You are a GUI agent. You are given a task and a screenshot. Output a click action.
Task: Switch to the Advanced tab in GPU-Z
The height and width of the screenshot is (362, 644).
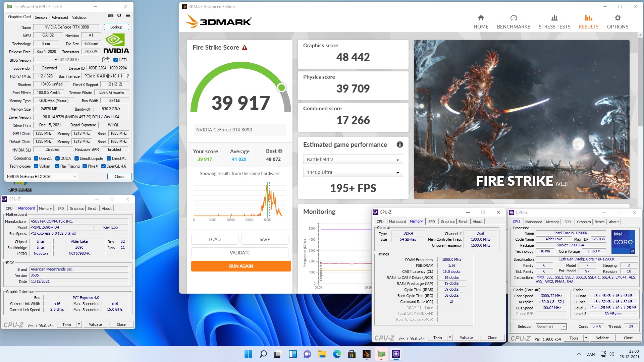click(x=60, y=17)
